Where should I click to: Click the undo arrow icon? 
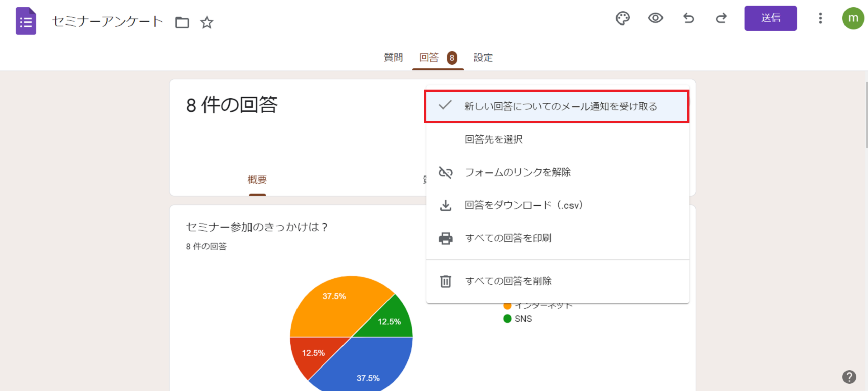tap(689, 18)
